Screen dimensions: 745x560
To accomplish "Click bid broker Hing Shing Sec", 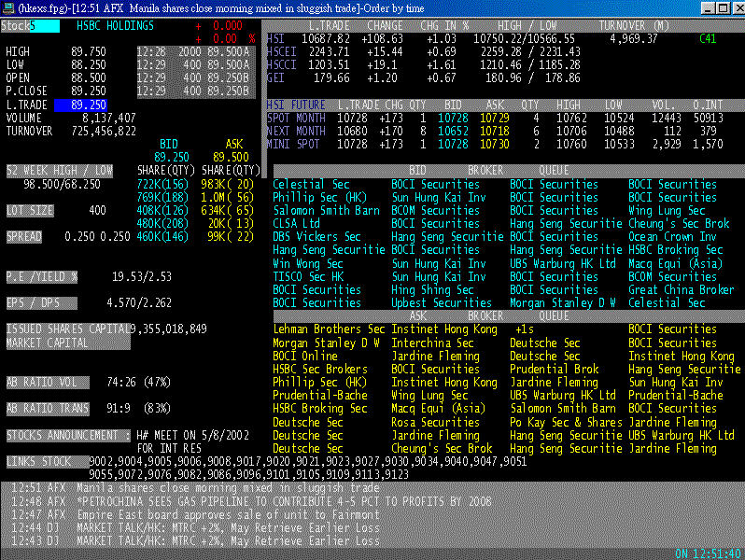I will (432, 289).
